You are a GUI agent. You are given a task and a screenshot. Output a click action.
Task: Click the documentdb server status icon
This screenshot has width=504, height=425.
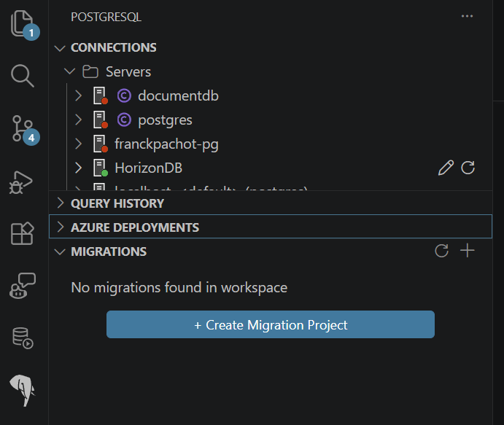point(100,95)
